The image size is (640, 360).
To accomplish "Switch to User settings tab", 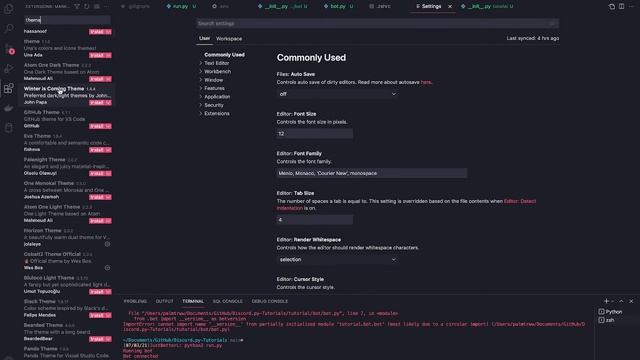I will pyautogui.click(x=204, y=38).
